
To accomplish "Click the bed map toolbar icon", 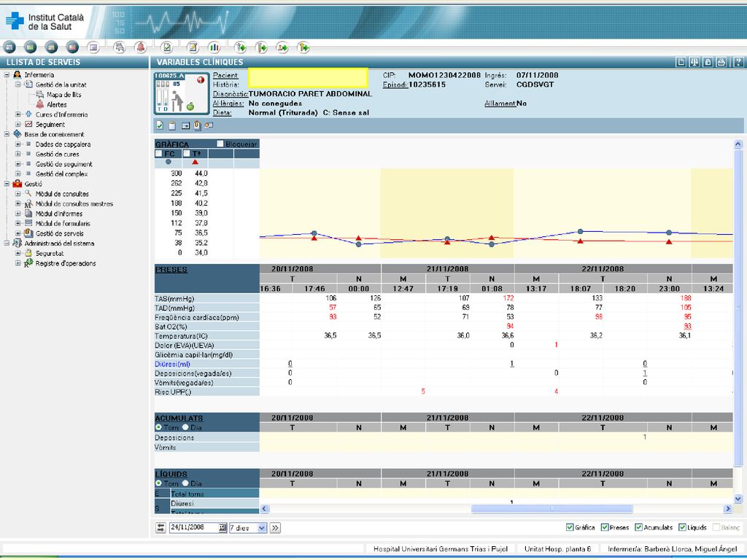I will [x=120, y=47].
